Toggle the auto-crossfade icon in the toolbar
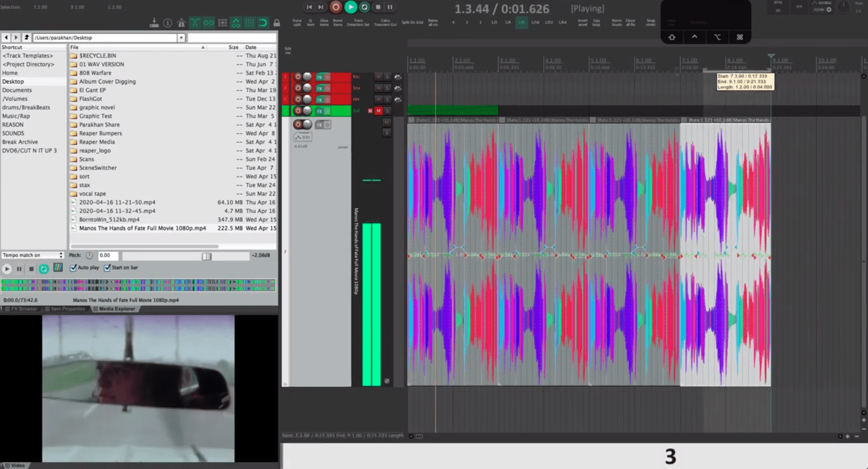The width and height of the screenshot is (868, 469). click(x=195, y=23)
